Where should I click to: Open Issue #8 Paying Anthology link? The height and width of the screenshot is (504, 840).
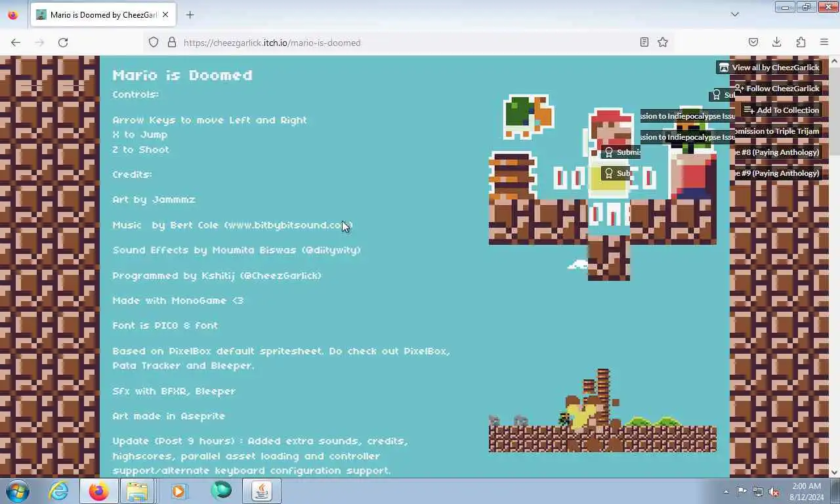(777, 152)
